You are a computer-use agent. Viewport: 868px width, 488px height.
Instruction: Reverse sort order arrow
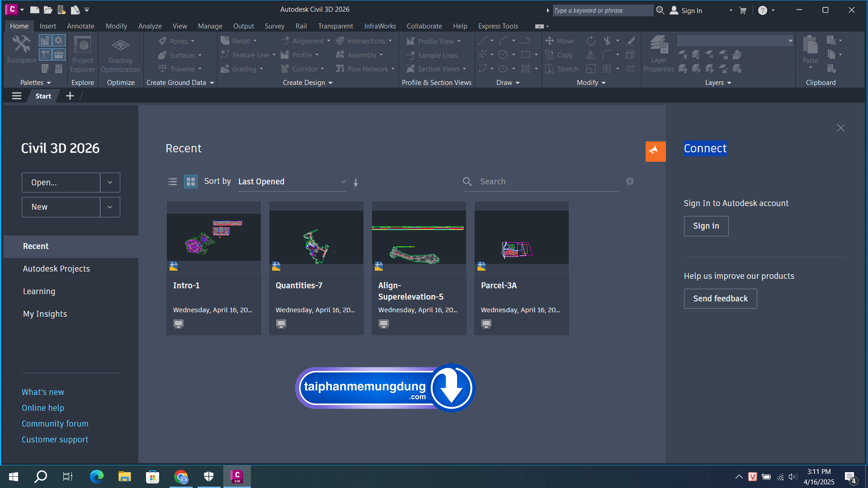356,182
